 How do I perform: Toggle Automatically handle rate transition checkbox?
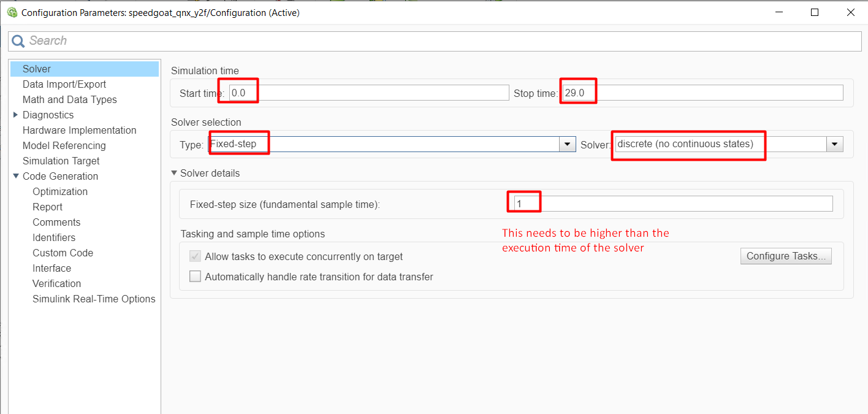tap(195, 277)
